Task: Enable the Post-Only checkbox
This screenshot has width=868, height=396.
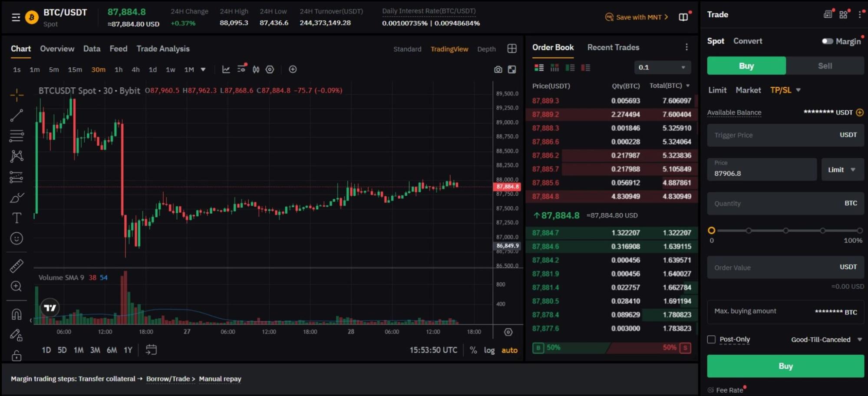Action: [x=711, y=340]
